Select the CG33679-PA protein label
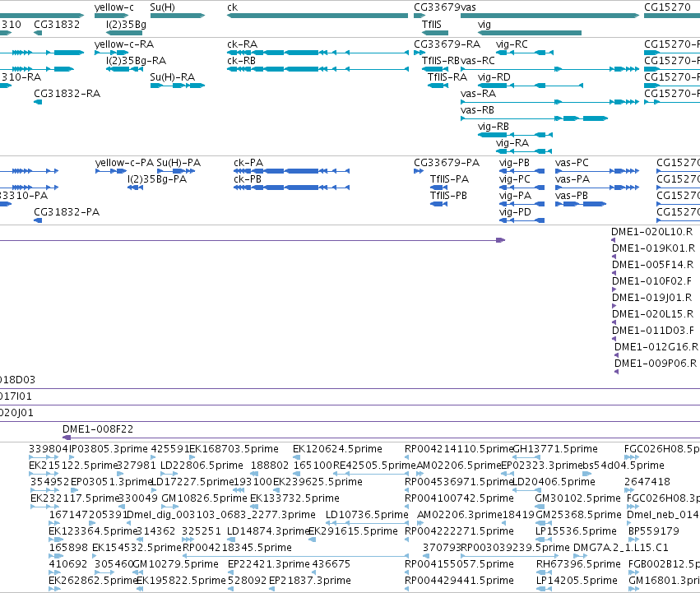The height and width of the screenshot is (593, 700). 447,163
